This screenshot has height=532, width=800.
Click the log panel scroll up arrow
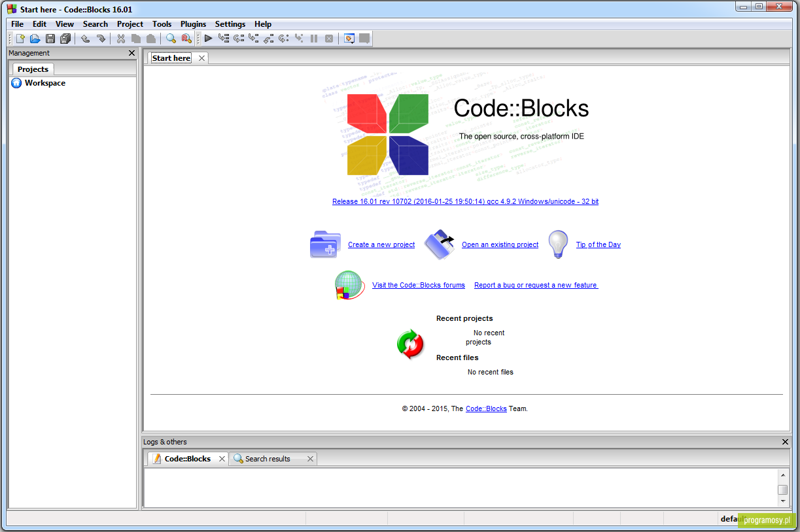782,474
